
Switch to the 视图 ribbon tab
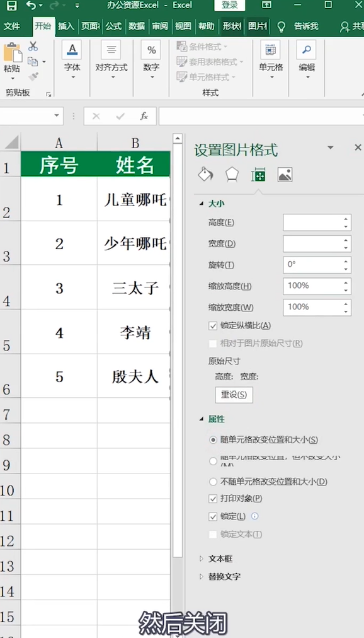click(183, 26)
